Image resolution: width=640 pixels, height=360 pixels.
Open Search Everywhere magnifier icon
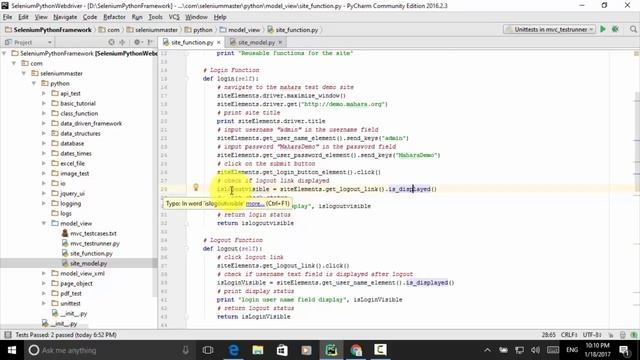tap(633, 29)
